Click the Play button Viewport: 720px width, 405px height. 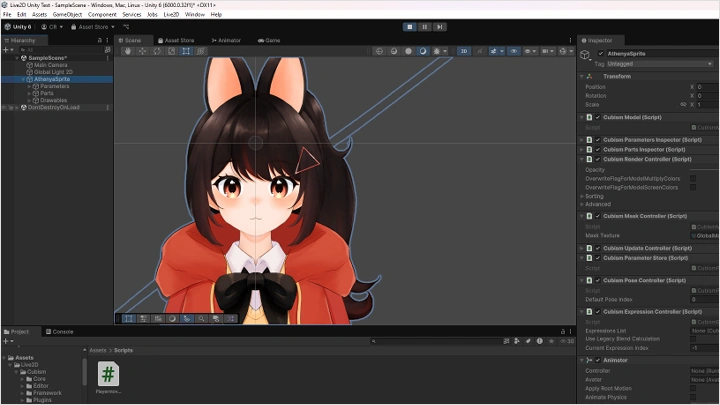pos(410,27)
